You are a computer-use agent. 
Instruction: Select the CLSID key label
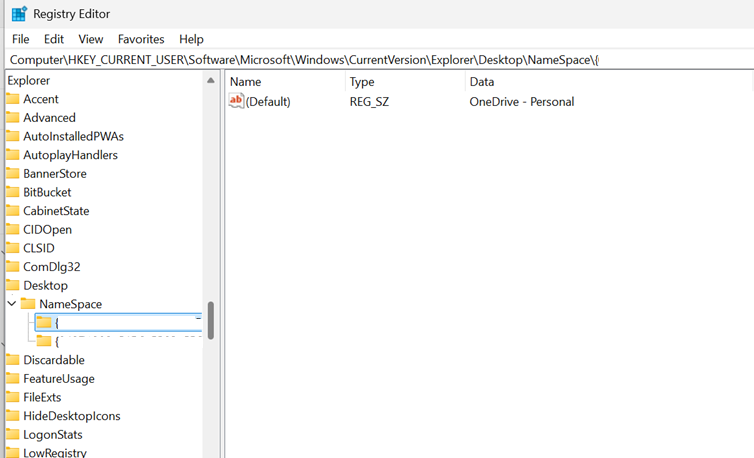pyautogui.click(x=39, y=248)
